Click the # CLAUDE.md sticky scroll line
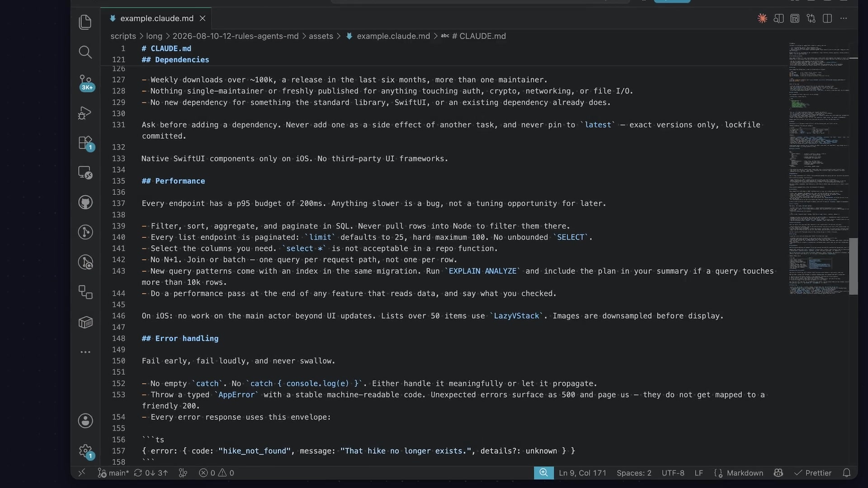The width and height of the screenshot is (868, 488). pyautogui.click(x=166, y=48)
